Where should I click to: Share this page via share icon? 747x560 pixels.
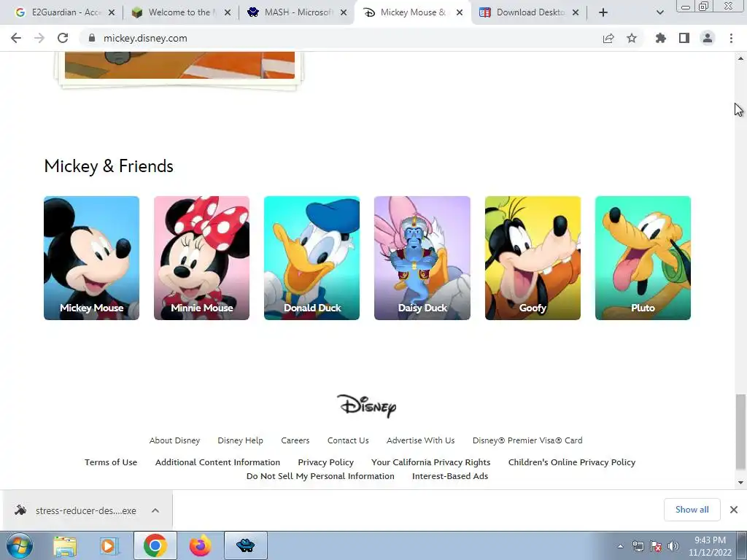point(608,38)
